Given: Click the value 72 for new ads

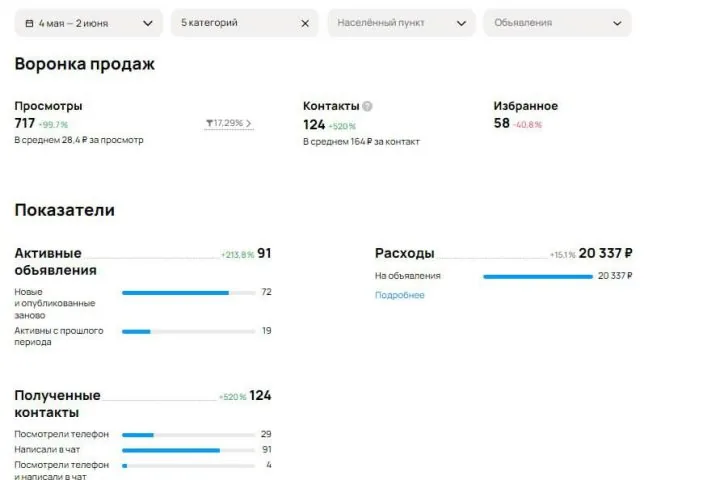Looking at the screenshot, I should click(x=266, y=292).
